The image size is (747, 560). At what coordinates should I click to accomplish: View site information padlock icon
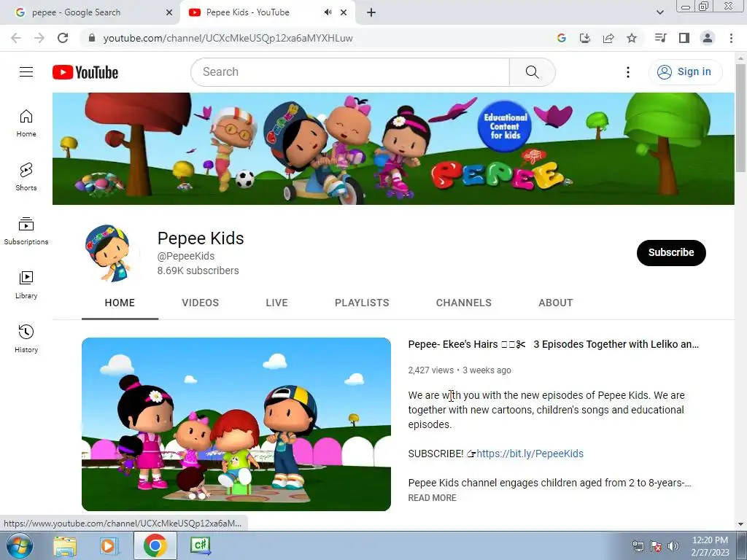tap(92, 38)
